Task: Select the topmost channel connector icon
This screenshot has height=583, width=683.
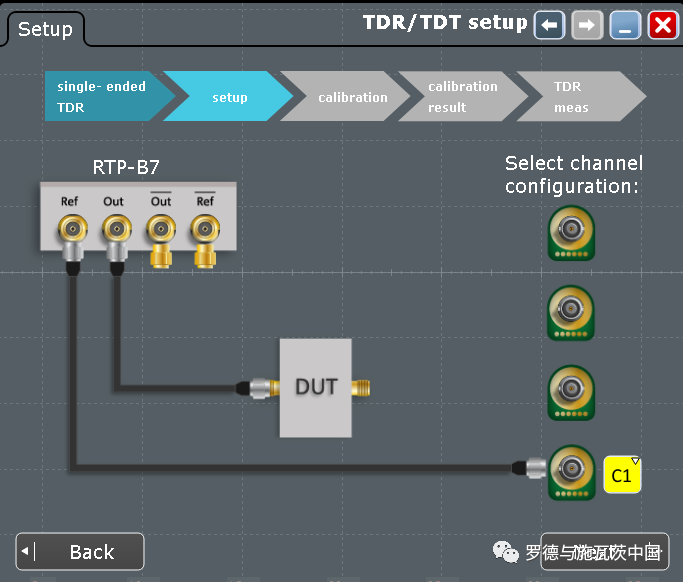Action: pyautogui.click(x=571, y=232)
